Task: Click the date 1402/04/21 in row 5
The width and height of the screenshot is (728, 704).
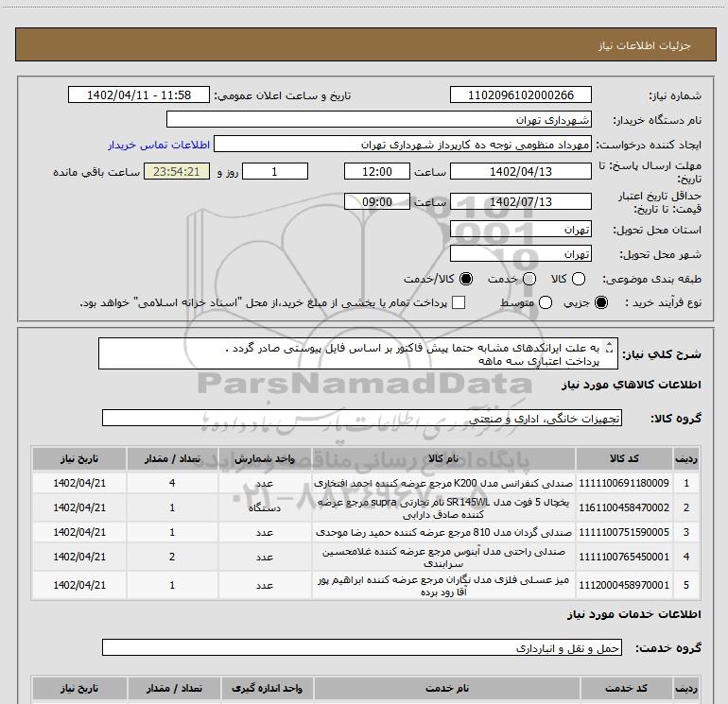Action: click(x=79, y=585)
